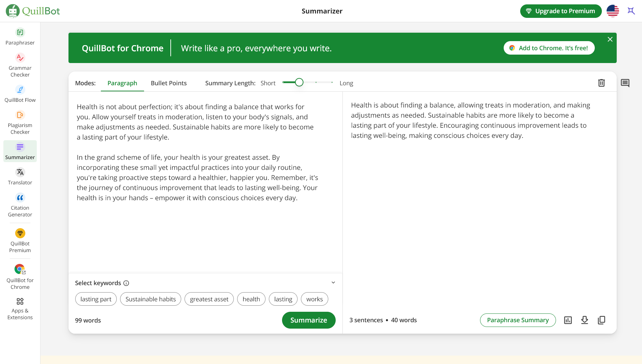Select the Summarizer sidebar item
This screenshot has height=364, width=642.
pyautogui.click(x=20, y=151)
